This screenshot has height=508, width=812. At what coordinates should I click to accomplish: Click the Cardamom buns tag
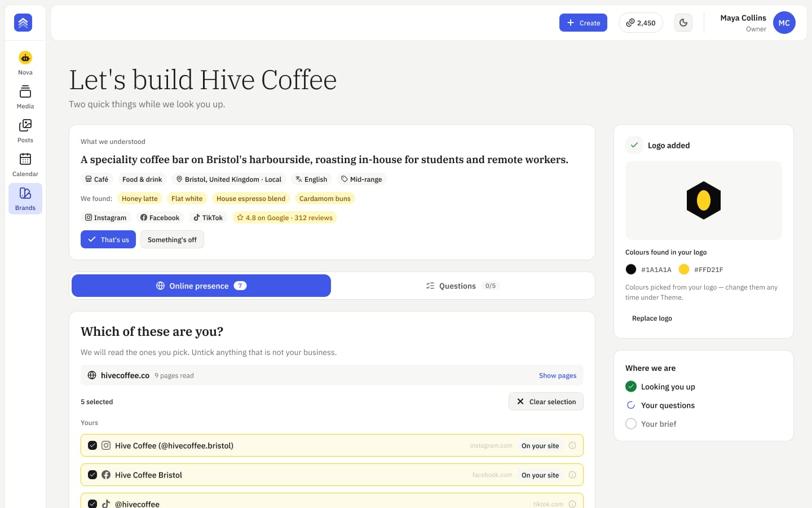click(325, 198)
